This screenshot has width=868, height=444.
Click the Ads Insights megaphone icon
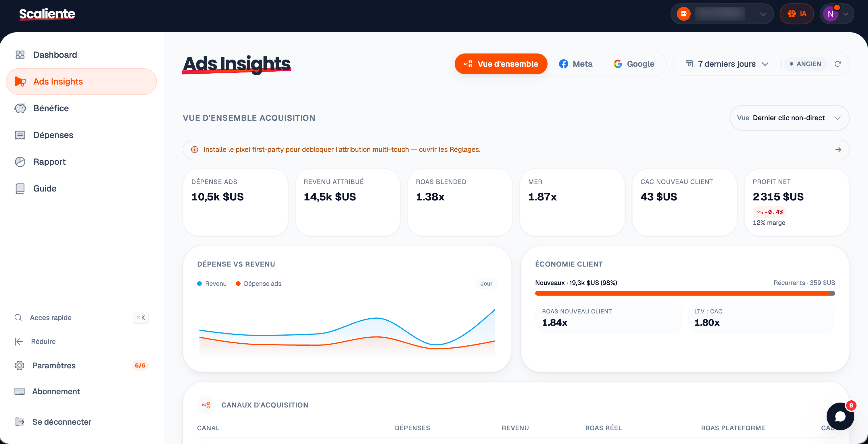pos(20,82)
